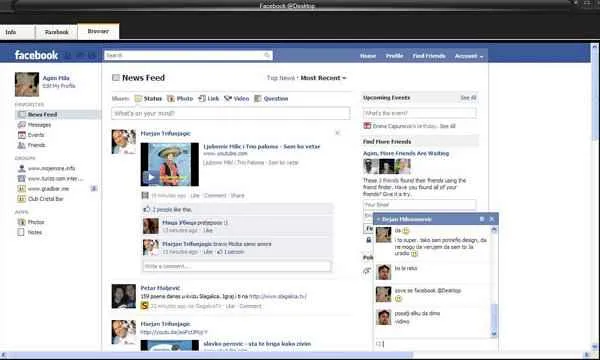Click the Your Email input field

(419, 205)
